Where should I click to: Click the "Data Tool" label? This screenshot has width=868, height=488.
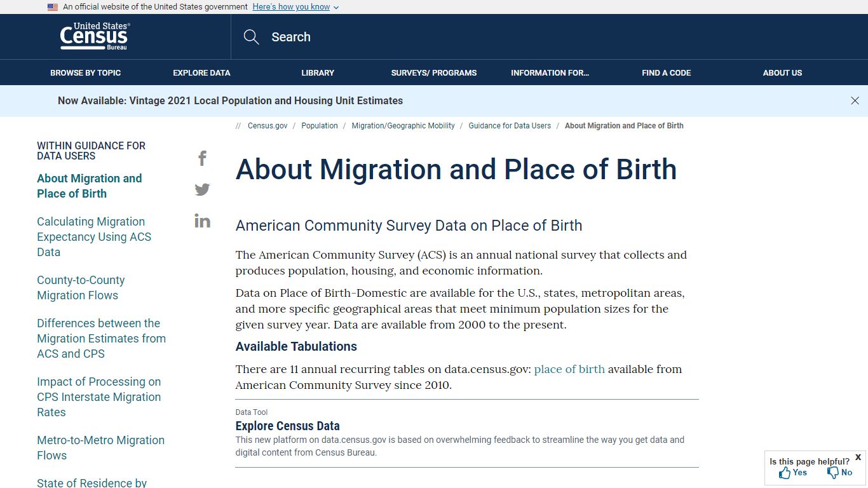[x=252, y=412]
